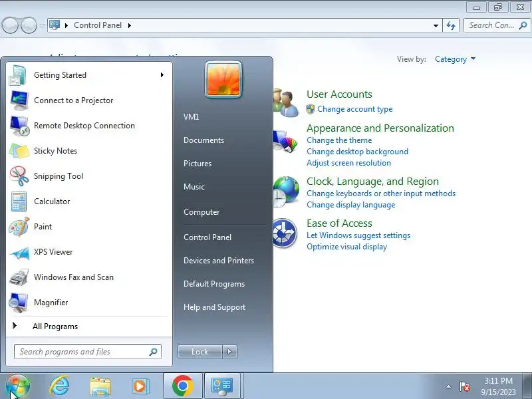Click Change desktop background link
The height and width of the screenshot is (399, 532).
(x=358, y=152)
